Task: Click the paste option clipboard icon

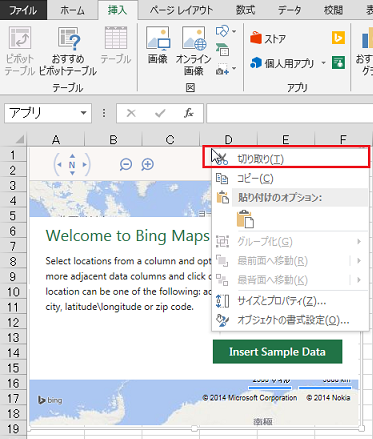Action: click(x=245, y=219)
